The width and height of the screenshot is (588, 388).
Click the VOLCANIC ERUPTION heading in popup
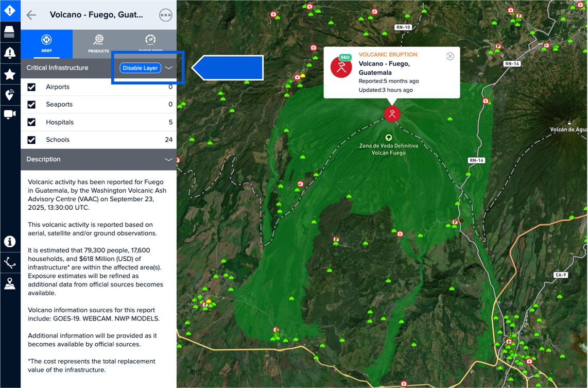(388, 55)
